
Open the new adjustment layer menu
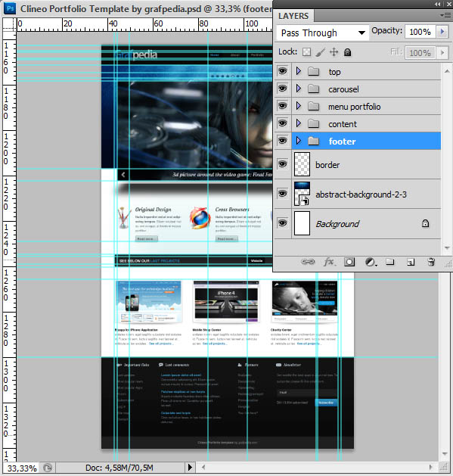click(371, 262)
